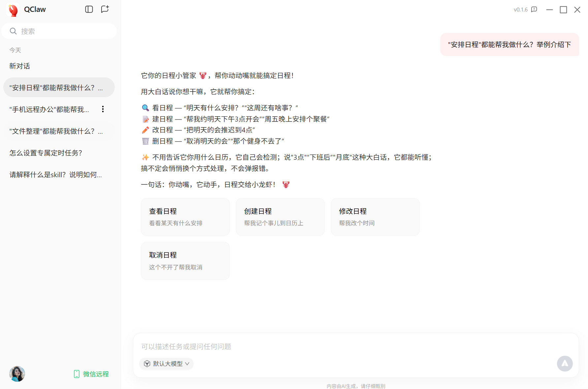Screen dimensions: 588x389
Task: Start a new chat with plus icon
Action: (x=105, y=9)
